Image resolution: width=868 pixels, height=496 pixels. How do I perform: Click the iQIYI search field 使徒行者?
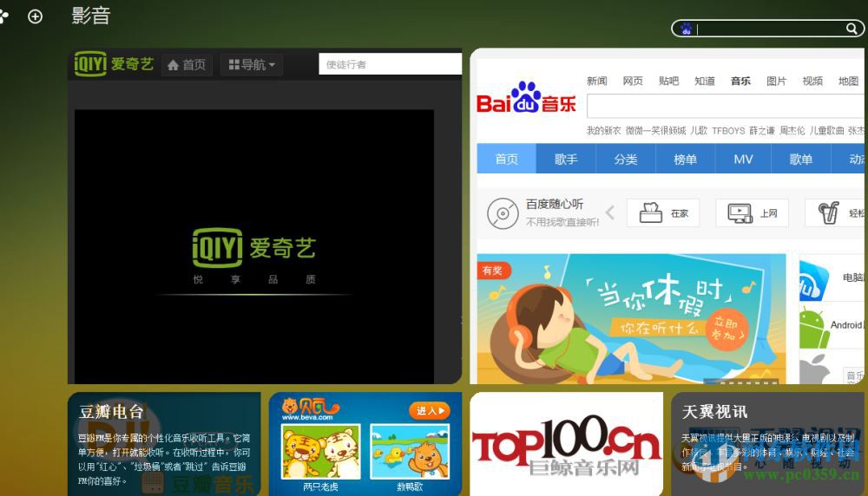coord(391,64)
